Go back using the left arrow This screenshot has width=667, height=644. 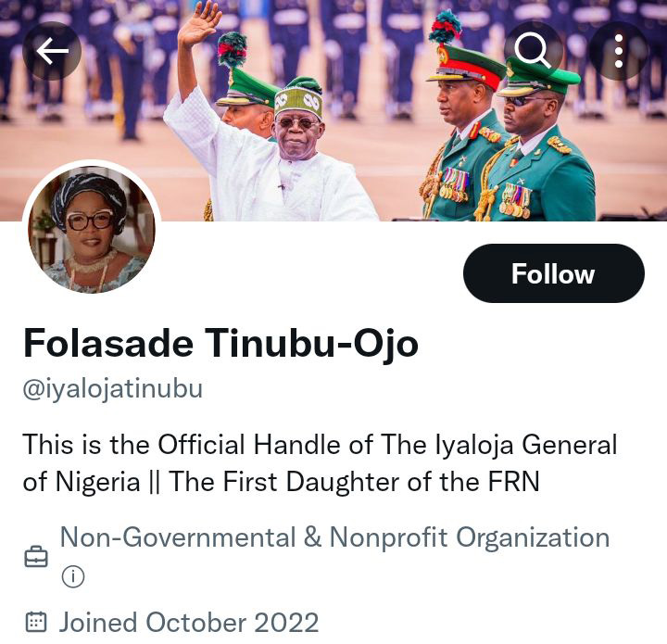click(x=52, y=50)
